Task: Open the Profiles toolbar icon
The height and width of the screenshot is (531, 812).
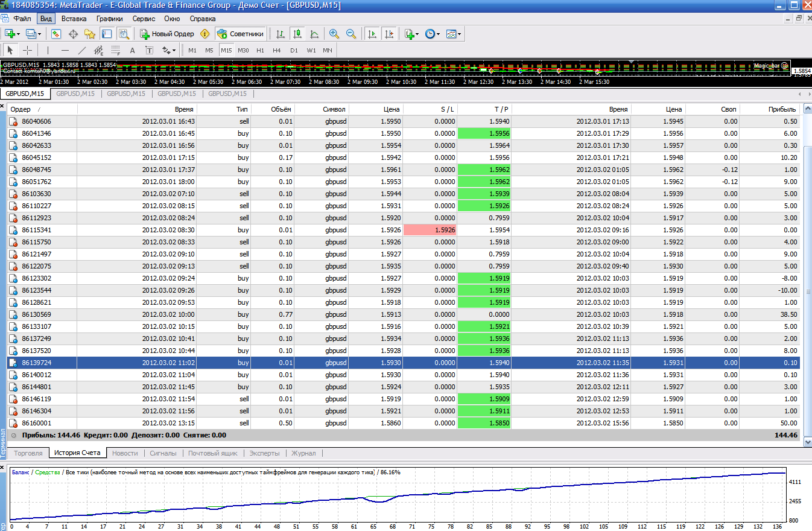Action: click(30, 34)
